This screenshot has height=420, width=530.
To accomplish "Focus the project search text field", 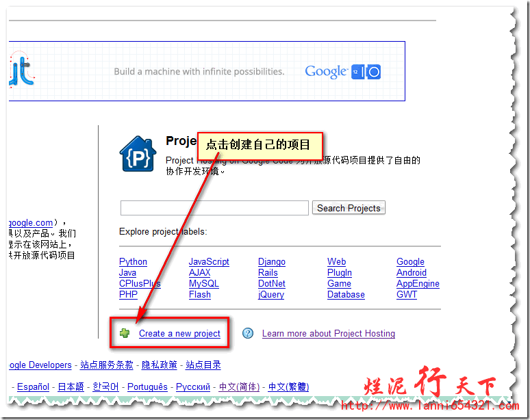I will [x=214, y=208].
